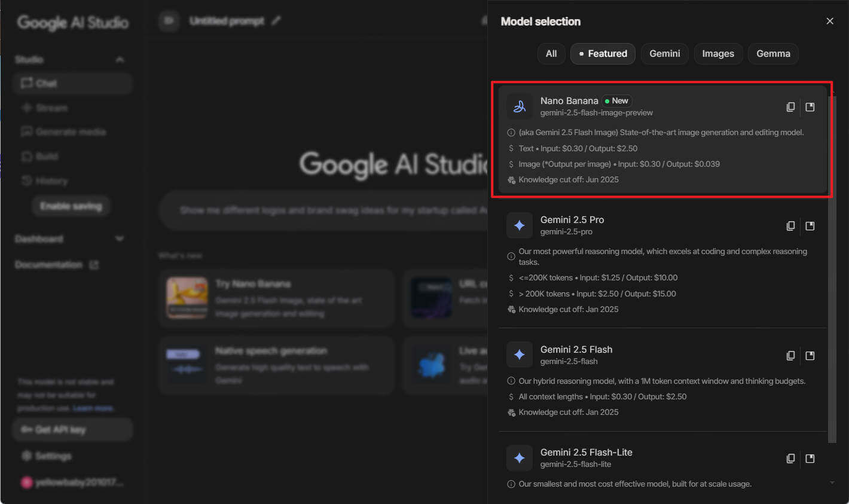
Task: Click the Nano Banana banana icon
Action: [520, 106]
